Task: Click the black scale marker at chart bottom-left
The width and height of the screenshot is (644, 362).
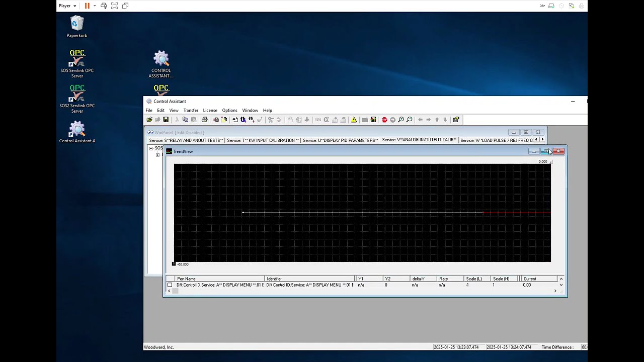Action: click(x=174, y=264)
